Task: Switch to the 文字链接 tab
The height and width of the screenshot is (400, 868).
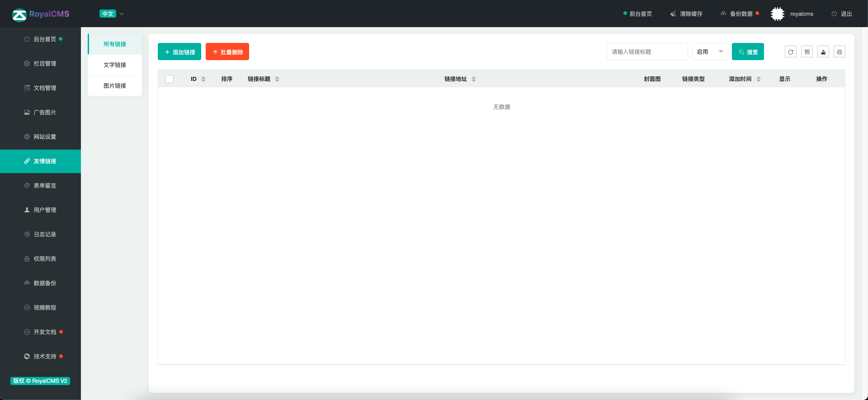Action: coord(115,65)
